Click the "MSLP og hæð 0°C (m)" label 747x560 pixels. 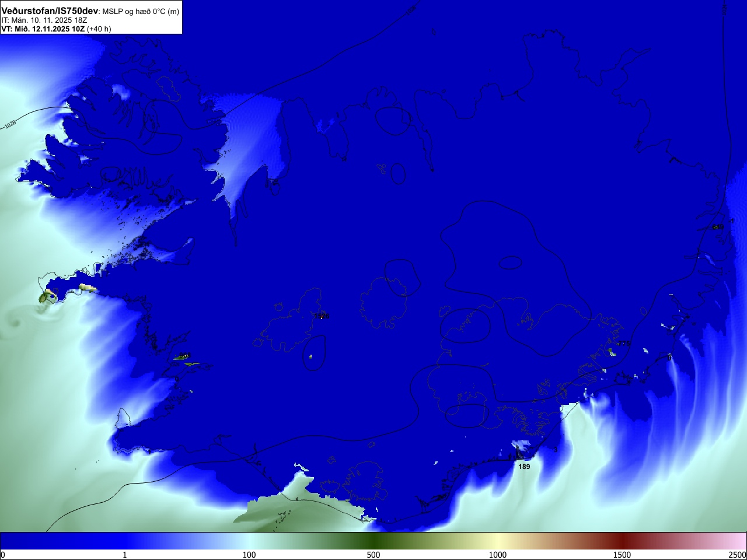coord(141,12)
